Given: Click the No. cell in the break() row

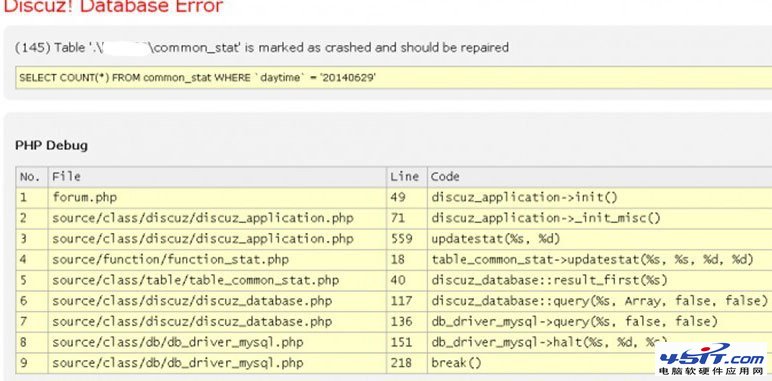Looking at the screenshot, I should 32,363.
